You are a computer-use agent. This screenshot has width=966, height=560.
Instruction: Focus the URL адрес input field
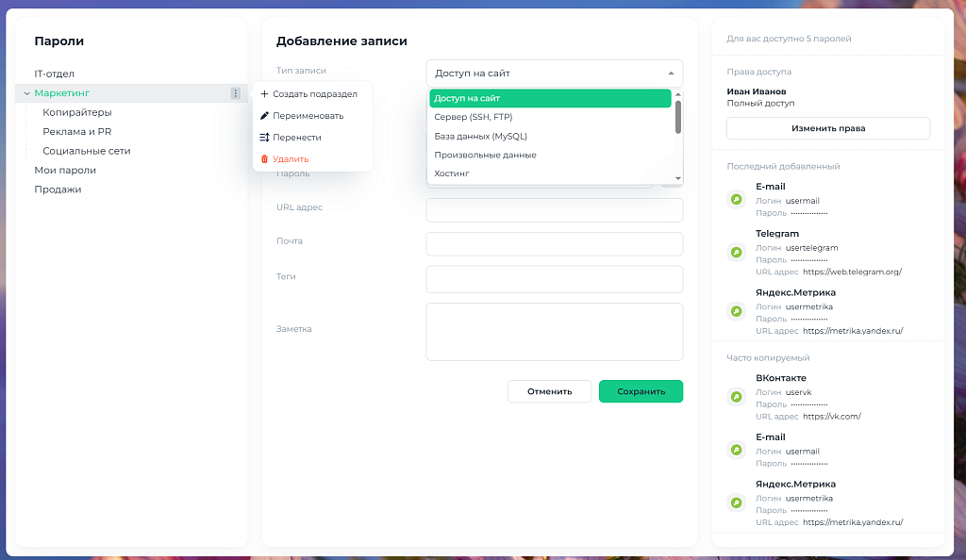click(554, 210)
